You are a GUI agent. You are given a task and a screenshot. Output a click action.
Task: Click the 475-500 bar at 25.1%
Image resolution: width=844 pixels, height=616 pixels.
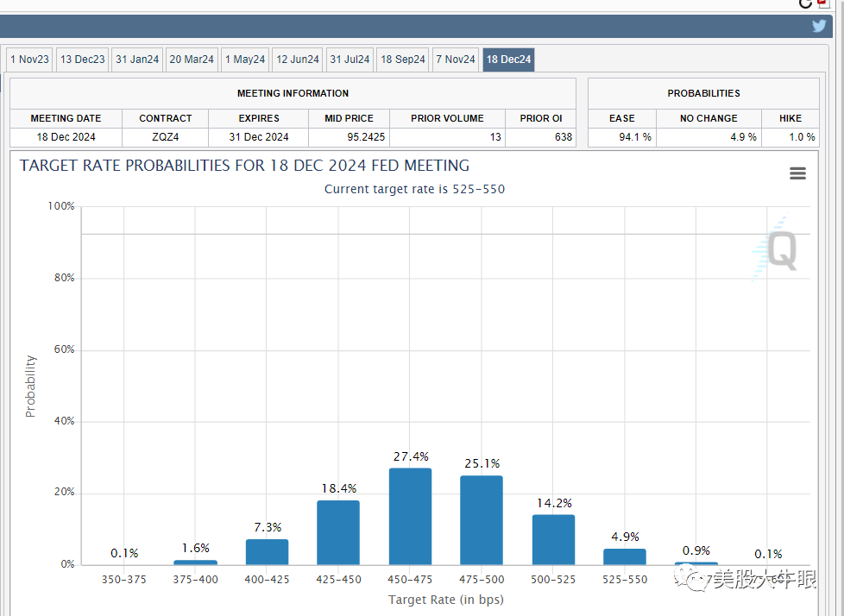(x=482, y=520)
